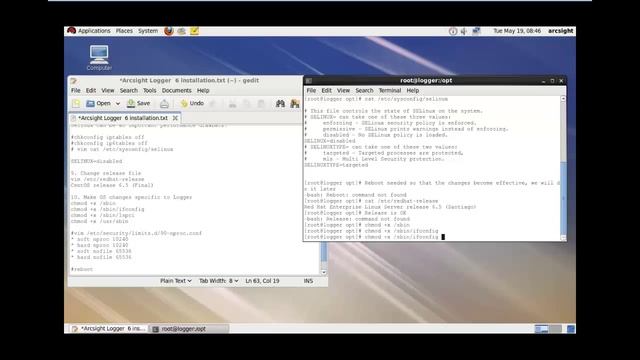640x360 pixels.
Task: Open terminal Search menu
Action: click(364, 91)
